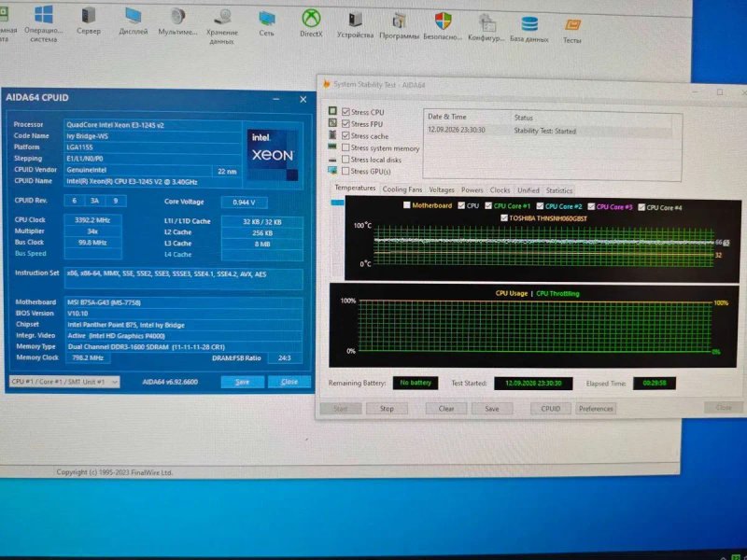Click the FPU icon beside Stress FPU
Screen dimensions: 747x560
pos(332,123)
